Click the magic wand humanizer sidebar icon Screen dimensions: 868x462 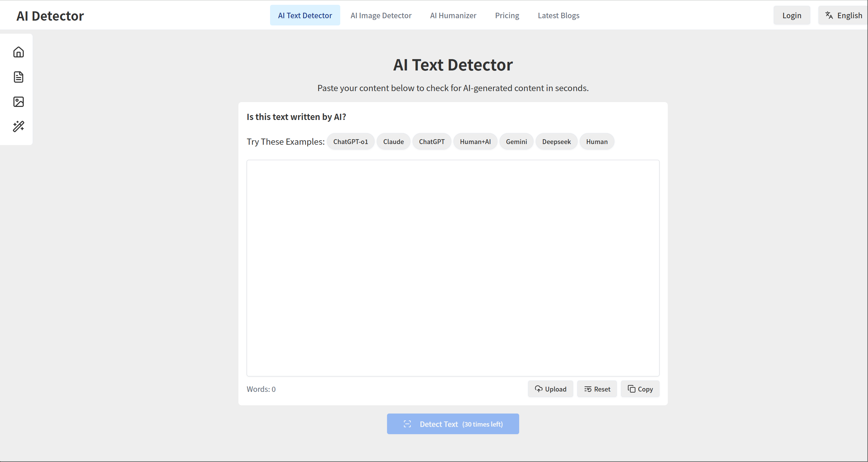point(19,126)
